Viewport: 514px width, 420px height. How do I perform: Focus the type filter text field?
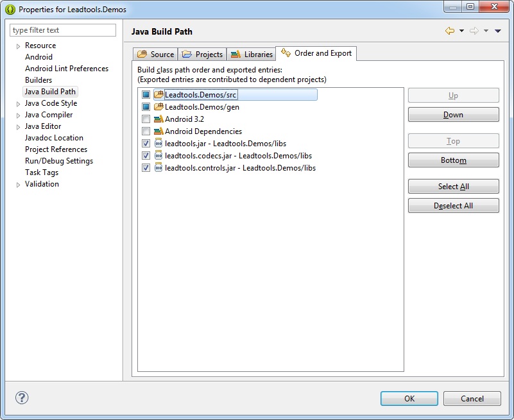[63, 30]
